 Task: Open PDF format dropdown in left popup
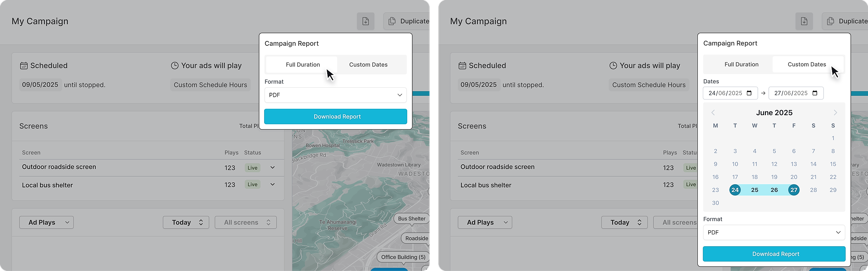335,95
